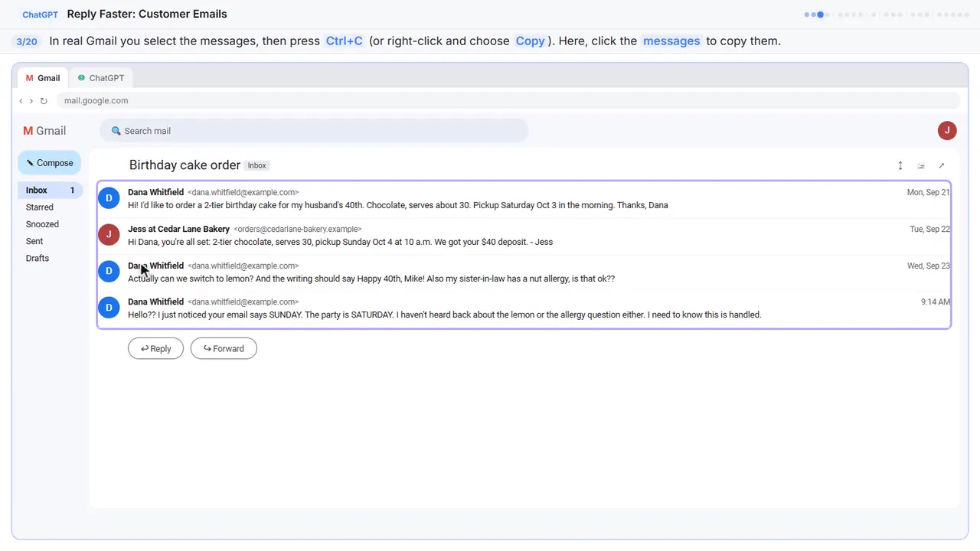Image resolution: width=980 pixels, height=551 pixels.
Task: Open thread in new window arrow icon
Action: pos(942,165)
